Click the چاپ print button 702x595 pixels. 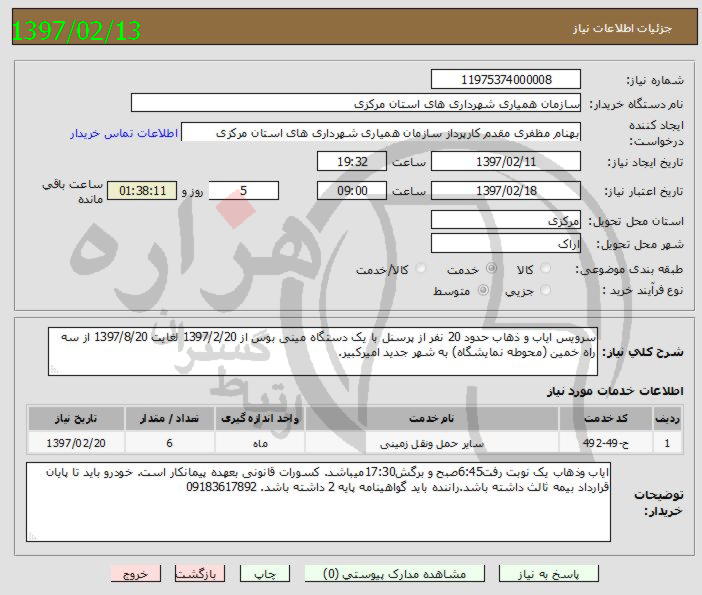click(x=265, y=574)
